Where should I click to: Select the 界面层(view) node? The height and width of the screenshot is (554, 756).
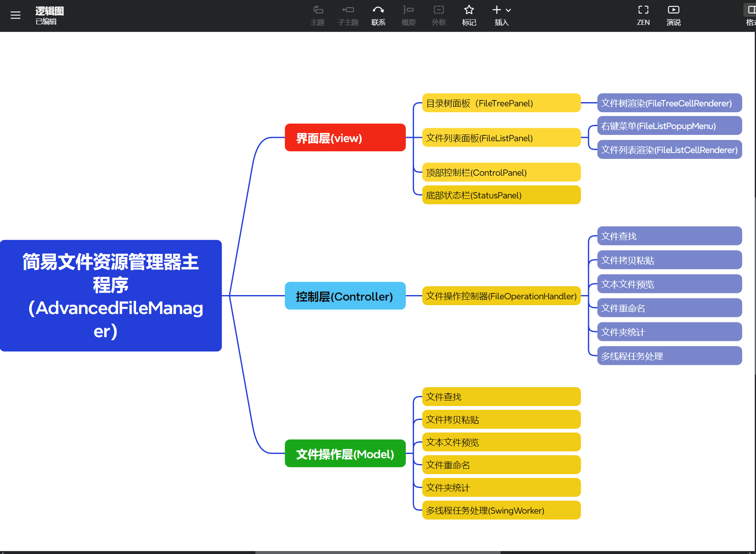click(x=345, y=137)
